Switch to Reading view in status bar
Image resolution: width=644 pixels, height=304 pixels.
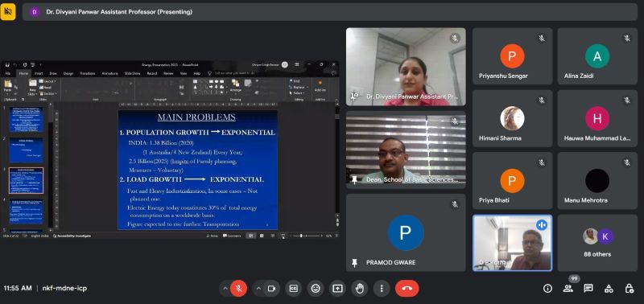(272, 236)
